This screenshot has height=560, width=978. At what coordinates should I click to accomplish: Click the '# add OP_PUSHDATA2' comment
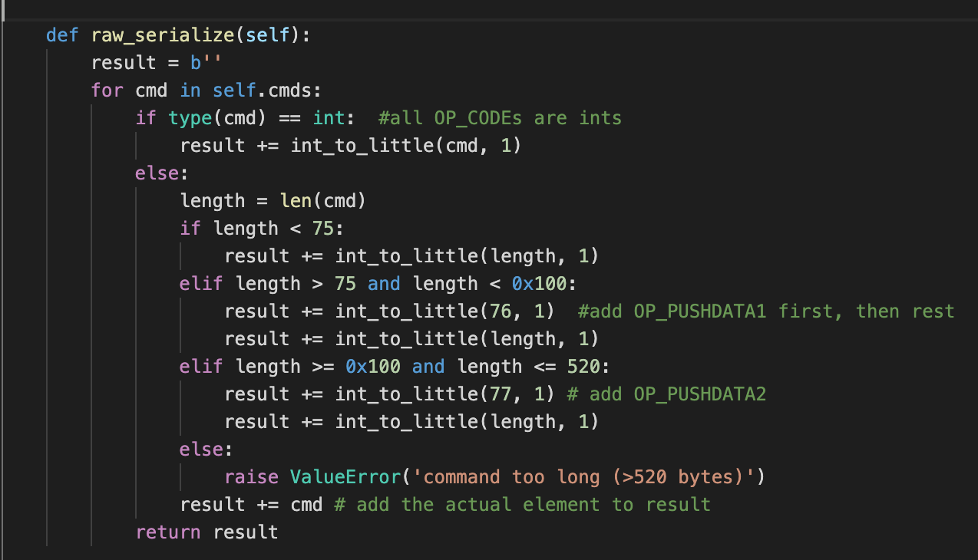pyautogui.click(x=666, y=394)
